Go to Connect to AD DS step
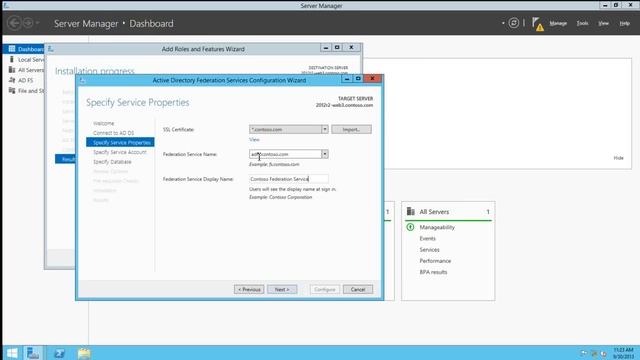 [113, 133]
